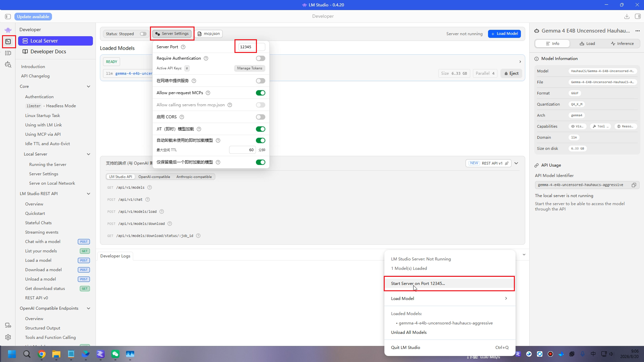Turn off 自动卸载未使用的即时加载模型 switch
Viewport: 644px width, 362px height.
[x=261, y=140]
